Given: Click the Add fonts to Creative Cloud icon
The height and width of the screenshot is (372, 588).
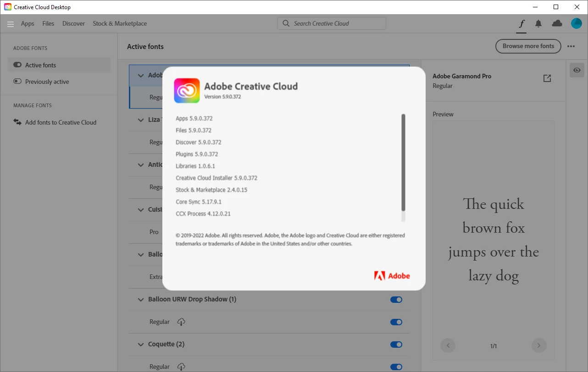Looking at the screenshot, I should 17,122.
